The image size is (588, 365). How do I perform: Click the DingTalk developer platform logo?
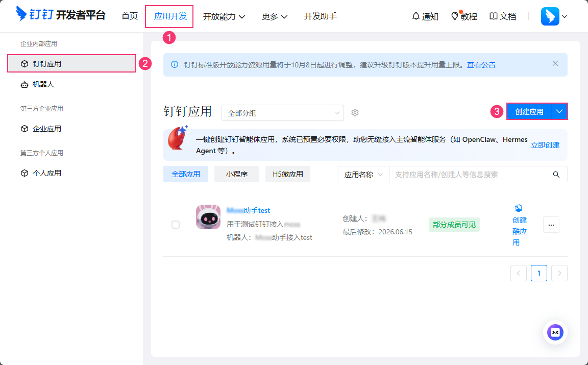61,15
